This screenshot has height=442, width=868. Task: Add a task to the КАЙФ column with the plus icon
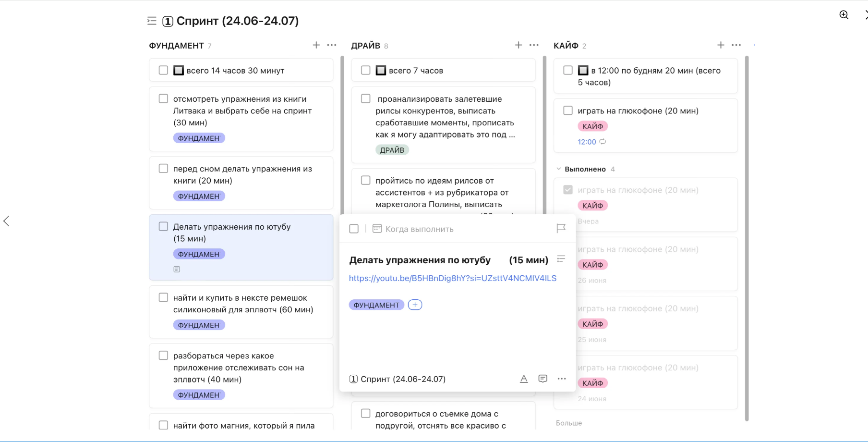click(721, 45)
